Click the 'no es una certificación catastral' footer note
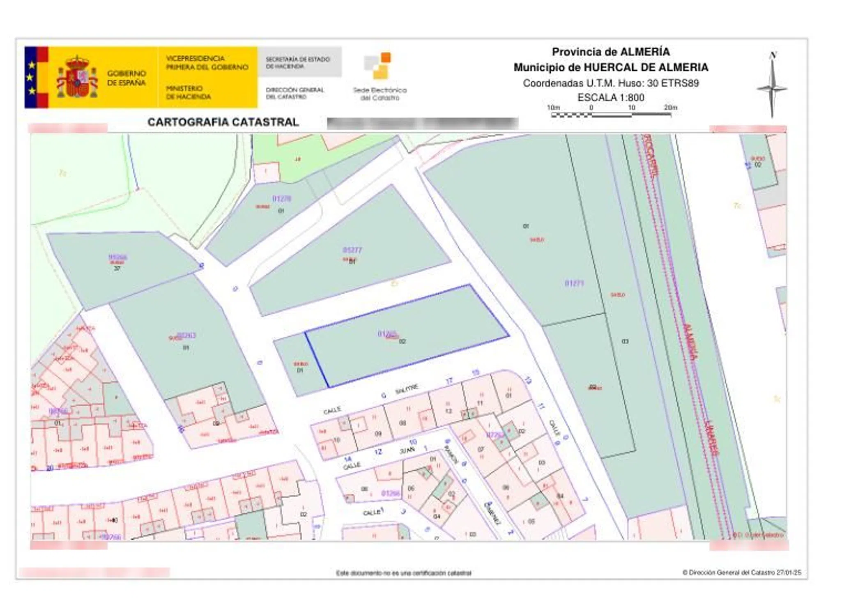Viewport: 849px width, 616px height. tap(403, 573)
